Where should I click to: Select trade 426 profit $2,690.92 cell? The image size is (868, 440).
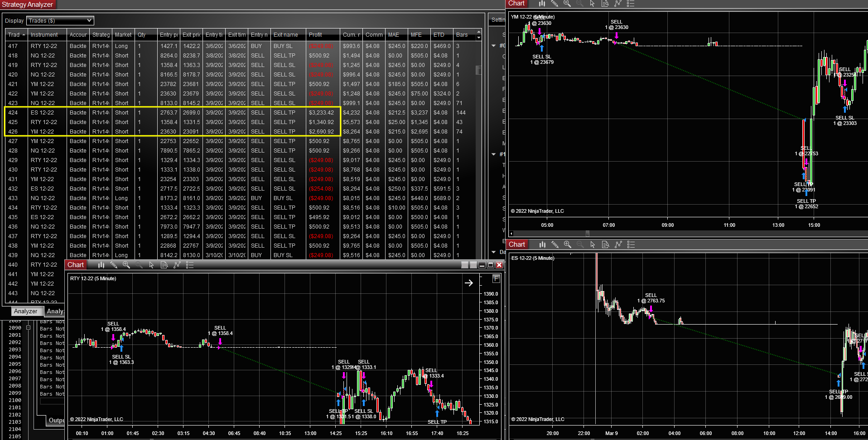323,132
